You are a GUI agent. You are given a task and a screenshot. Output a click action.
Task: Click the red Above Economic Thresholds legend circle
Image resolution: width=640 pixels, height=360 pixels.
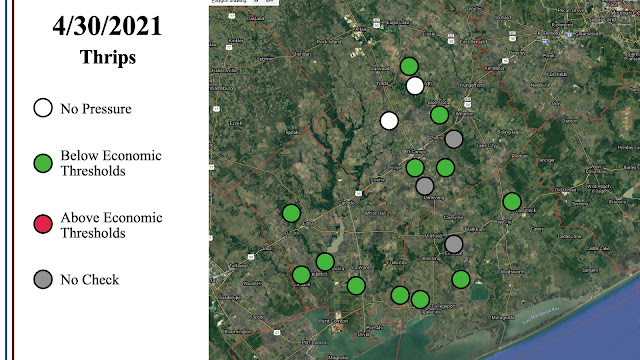43,224
